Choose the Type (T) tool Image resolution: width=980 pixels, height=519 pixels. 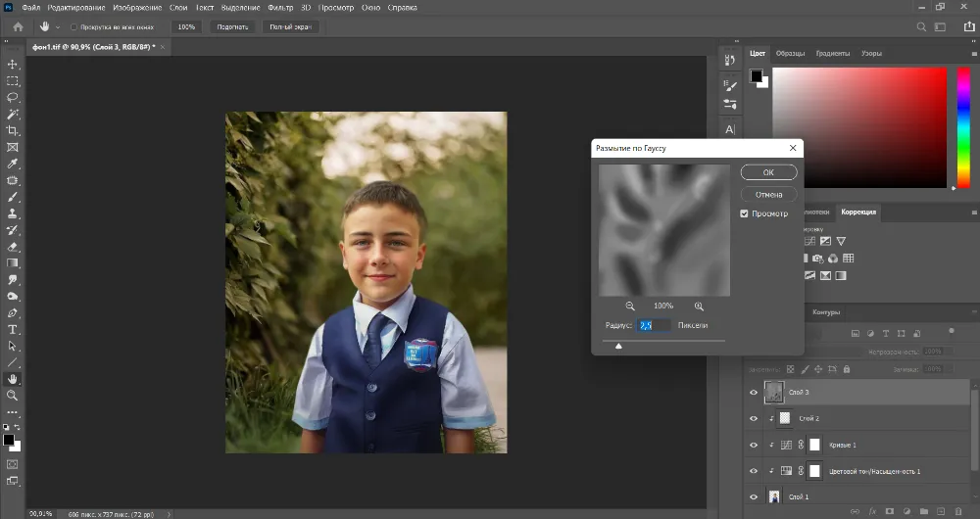pyautogui.click(x=13, y=329)
